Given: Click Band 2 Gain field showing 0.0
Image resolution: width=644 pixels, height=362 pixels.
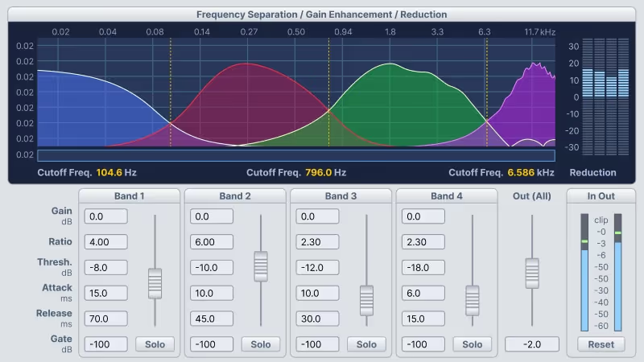Looking at the screenshot, I should (212, 216).
